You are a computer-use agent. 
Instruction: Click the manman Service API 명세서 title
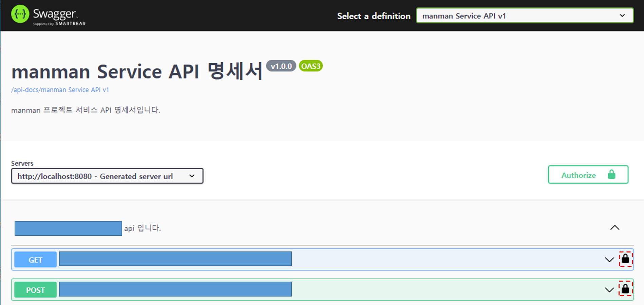137,72
